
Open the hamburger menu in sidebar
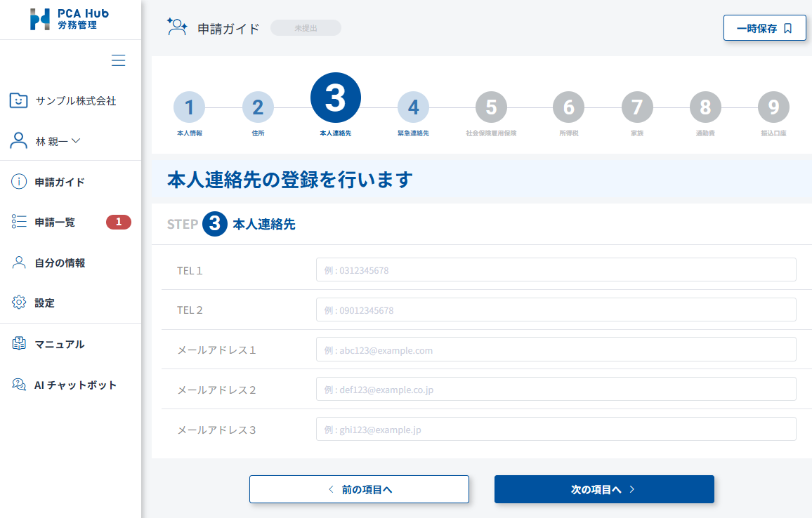(118, 60)
